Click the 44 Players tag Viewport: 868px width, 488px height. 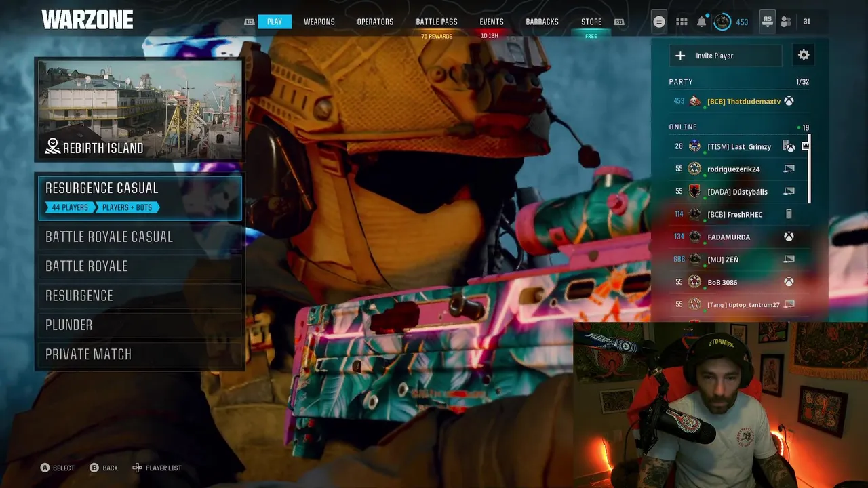coord(70,207)
